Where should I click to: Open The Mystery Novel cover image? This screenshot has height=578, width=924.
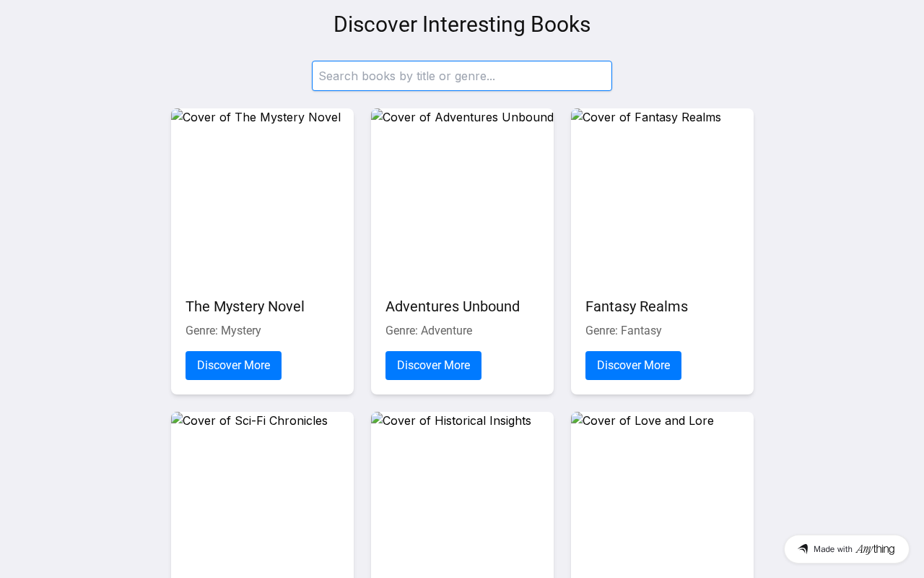click(262, 195)
